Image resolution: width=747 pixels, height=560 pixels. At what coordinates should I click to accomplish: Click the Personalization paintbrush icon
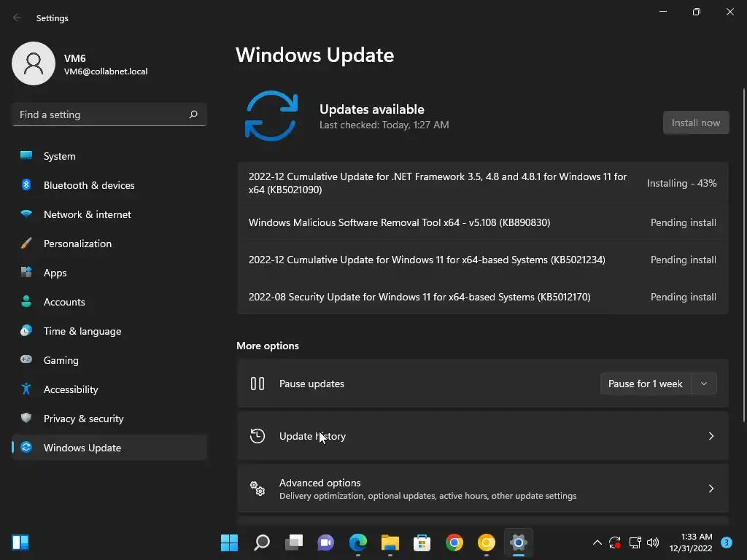(26, 244)
